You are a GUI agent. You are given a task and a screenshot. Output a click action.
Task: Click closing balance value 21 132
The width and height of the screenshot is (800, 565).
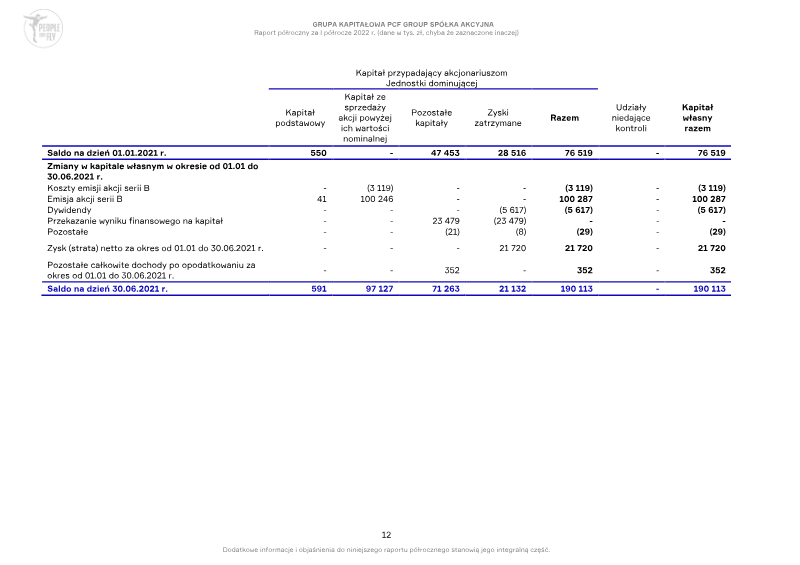pyautogui.click(x=512, y=289)
